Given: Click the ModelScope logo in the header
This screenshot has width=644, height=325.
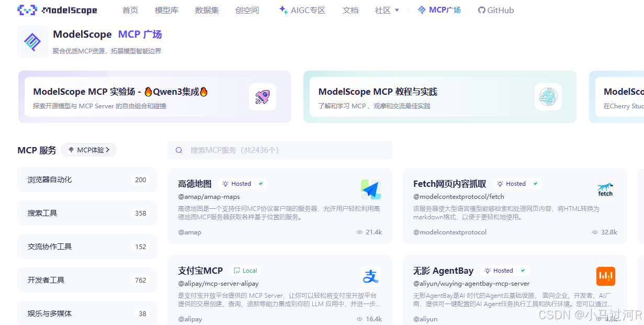Looking at the screenshot, I should click(57, 10).
